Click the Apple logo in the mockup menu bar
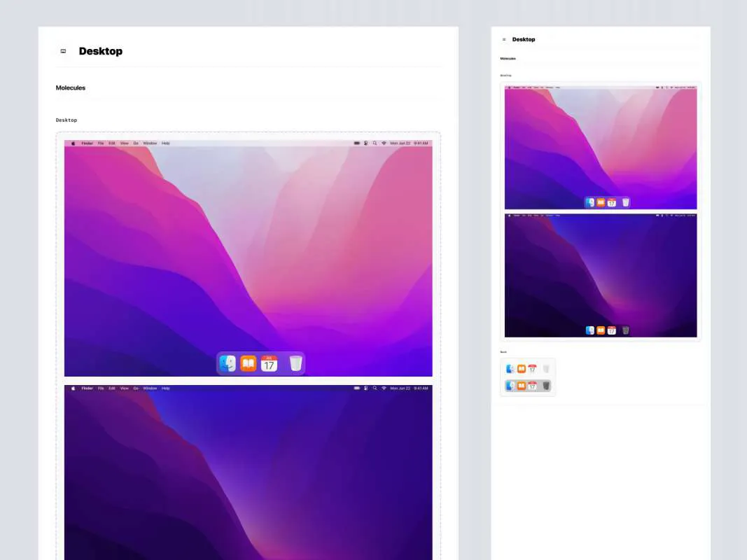The height and width of the screenshot is (560, 747). coord(72,143)
